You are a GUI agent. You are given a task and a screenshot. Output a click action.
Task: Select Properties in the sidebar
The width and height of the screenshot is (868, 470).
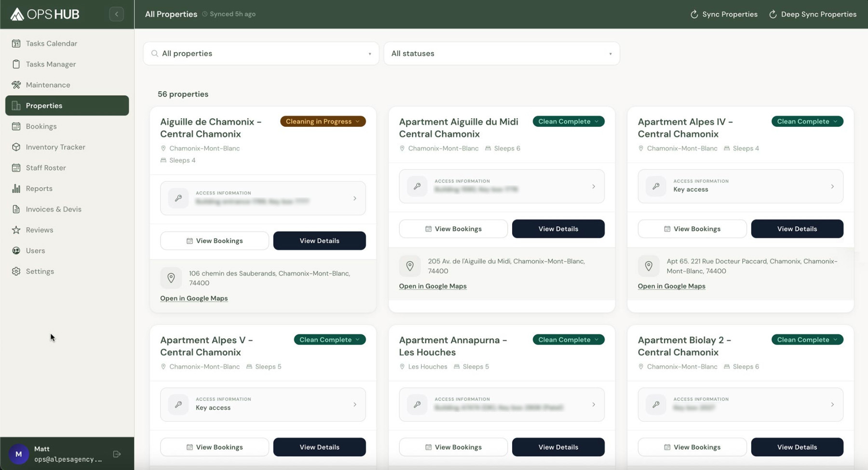tap(67, 106)
